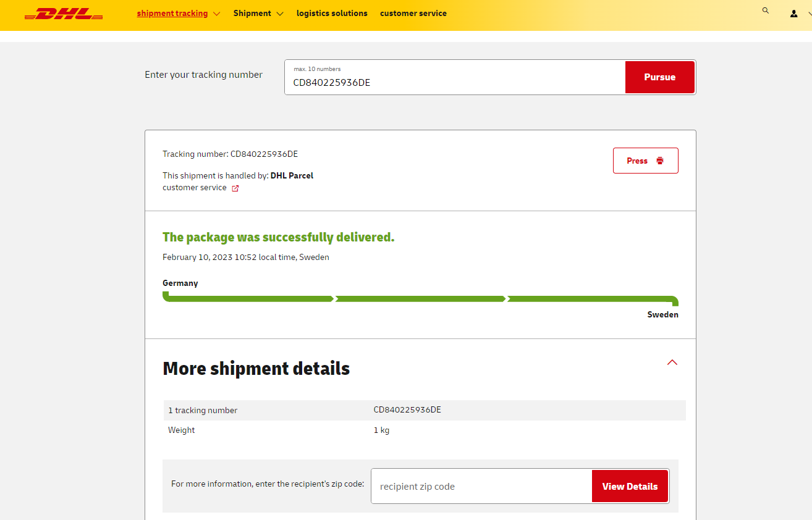The image size is (812, 520).
Task: Focus the tracking number input field
Action: tap(454, 82)
